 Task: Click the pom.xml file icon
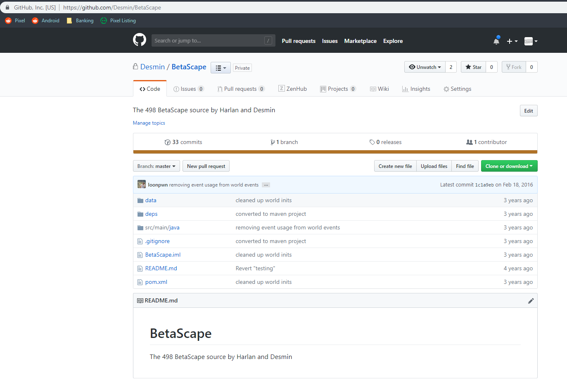(140, 282)
